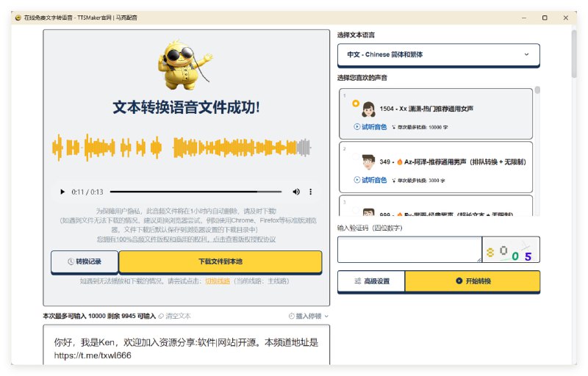Click the 0:11 / 0:13 time display
The image size is (588, 376).
[87, 192]
